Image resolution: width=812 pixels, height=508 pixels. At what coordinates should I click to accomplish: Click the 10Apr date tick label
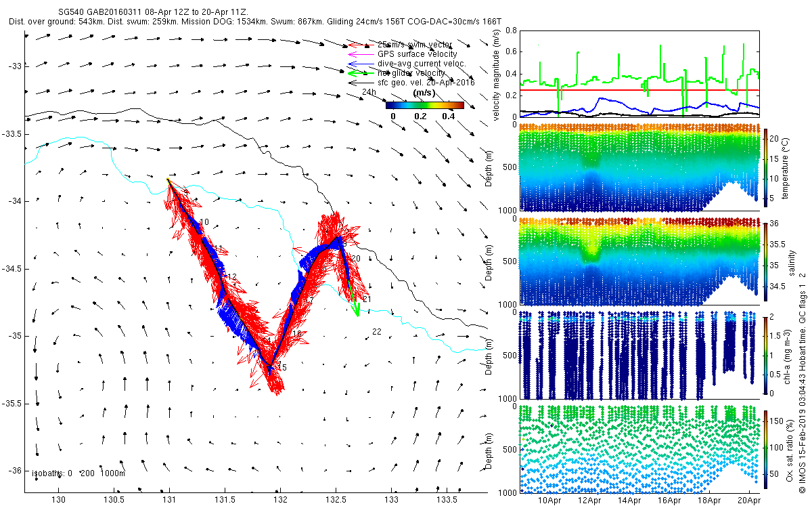tap(551, 501)
